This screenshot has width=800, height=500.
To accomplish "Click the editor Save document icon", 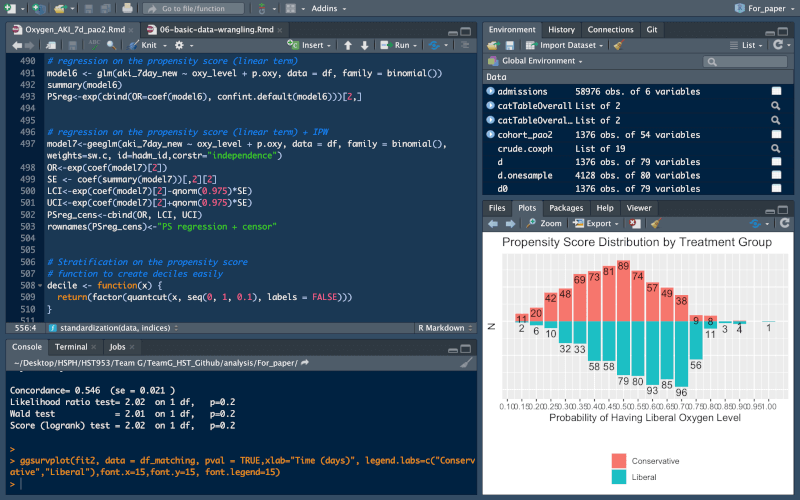I will [x=72, y=45].
